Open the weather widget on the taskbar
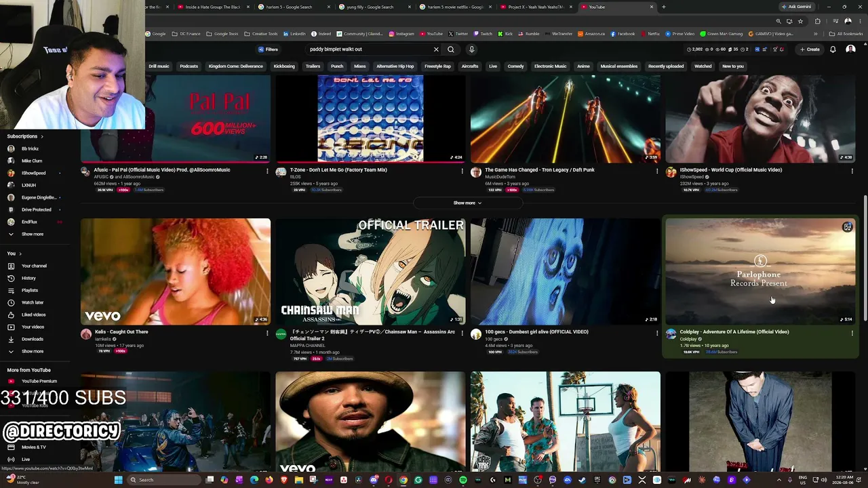Image resolution: width=868 pixels, height=488 pixels. click(22, 480)
